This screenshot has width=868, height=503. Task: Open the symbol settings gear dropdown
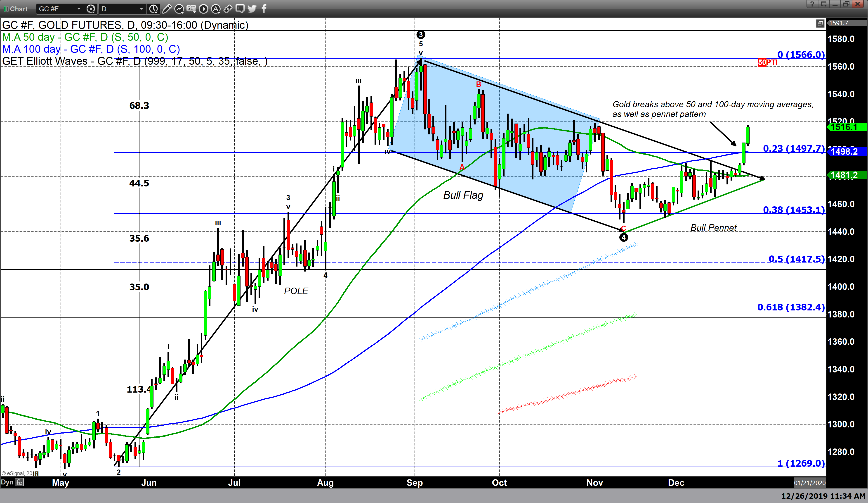tap(91, 9)
